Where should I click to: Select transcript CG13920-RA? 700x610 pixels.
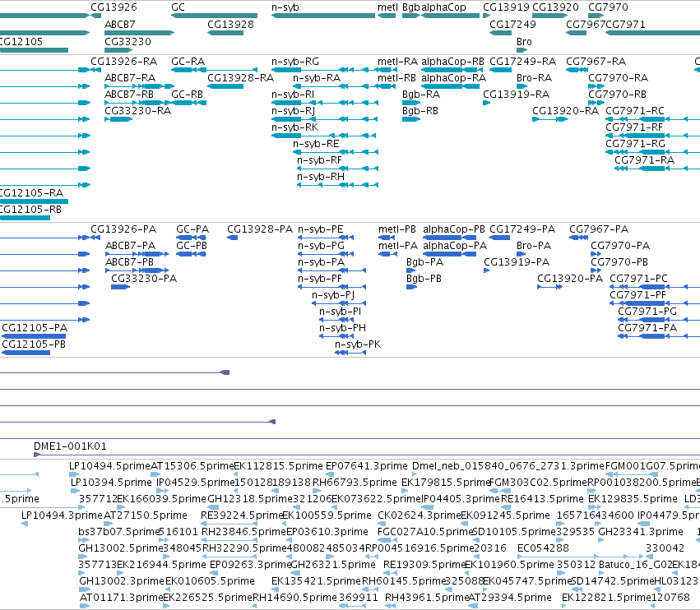click(565, 111)
